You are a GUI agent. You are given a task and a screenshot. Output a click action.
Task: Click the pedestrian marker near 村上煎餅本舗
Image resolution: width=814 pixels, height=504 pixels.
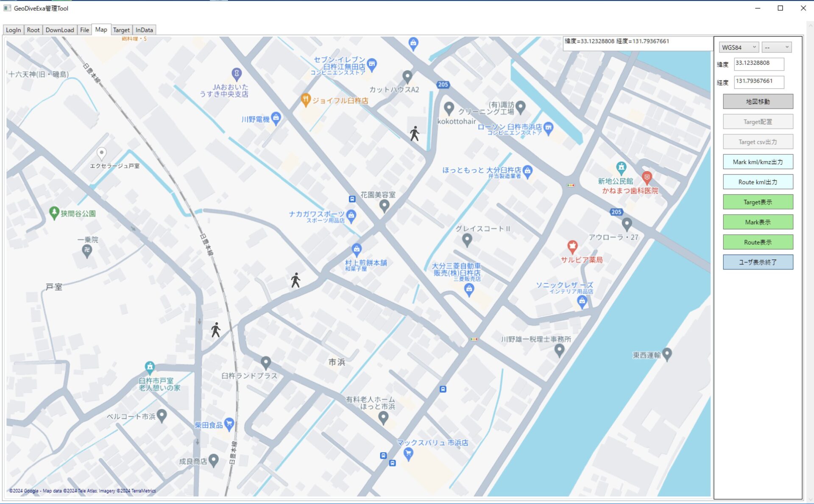click(x=295, y=280)
